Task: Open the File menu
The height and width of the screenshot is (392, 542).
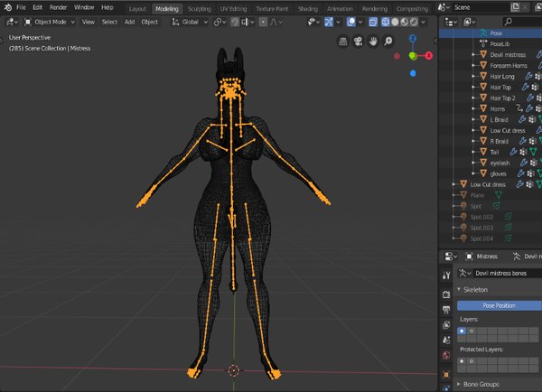Action: point(21,7)
